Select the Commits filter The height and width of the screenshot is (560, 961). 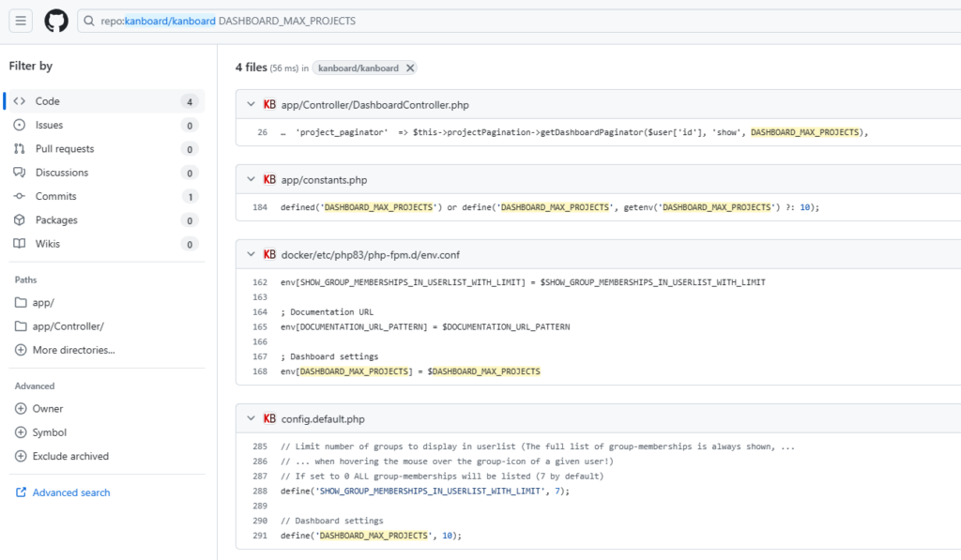(x=105, y=196)
